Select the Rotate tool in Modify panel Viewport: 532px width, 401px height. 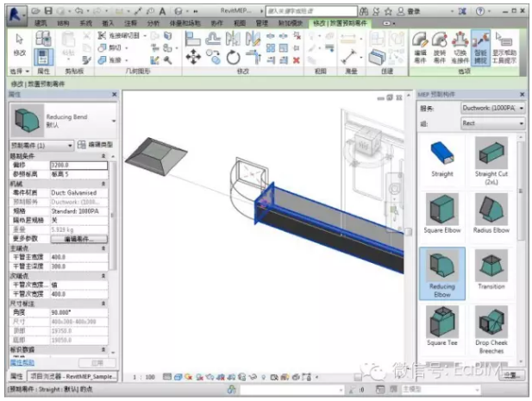[x=233, y=57]
